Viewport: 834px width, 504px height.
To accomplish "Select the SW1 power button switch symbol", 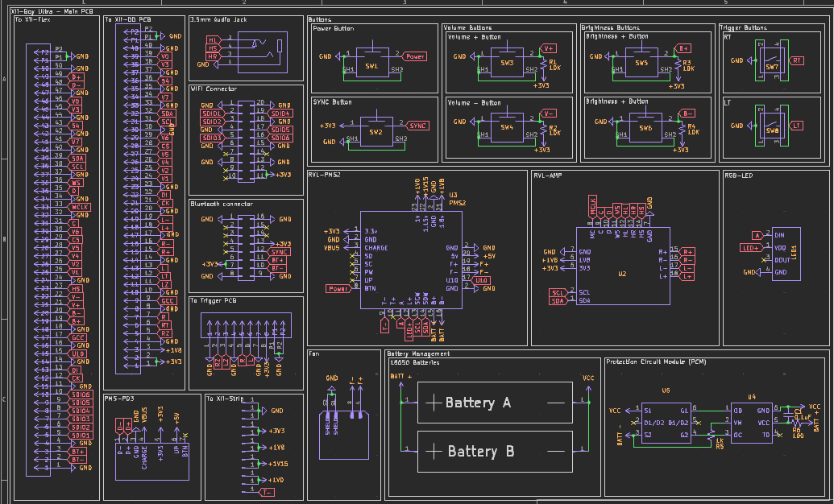I will [372, 62].
